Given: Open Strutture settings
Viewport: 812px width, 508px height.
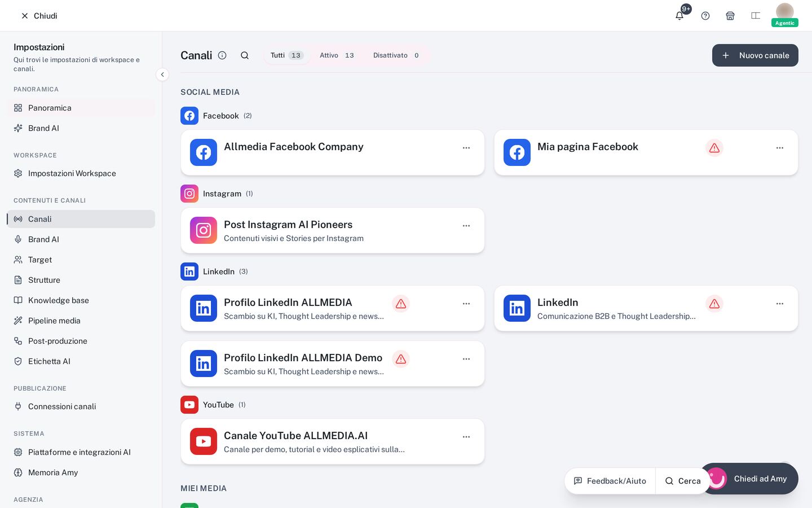Looking at the screenshot, I should click(81, 280).
